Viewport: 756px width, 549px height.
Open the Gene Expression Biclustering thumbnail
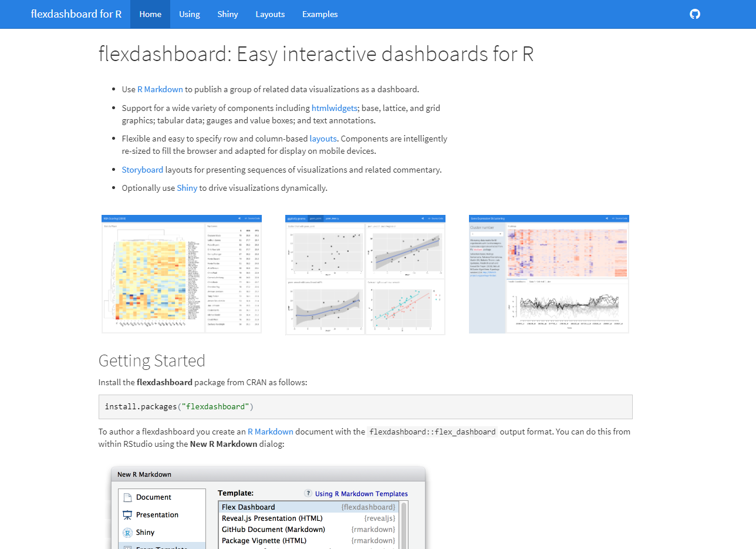pyautogui.click(x=549, y=274)
